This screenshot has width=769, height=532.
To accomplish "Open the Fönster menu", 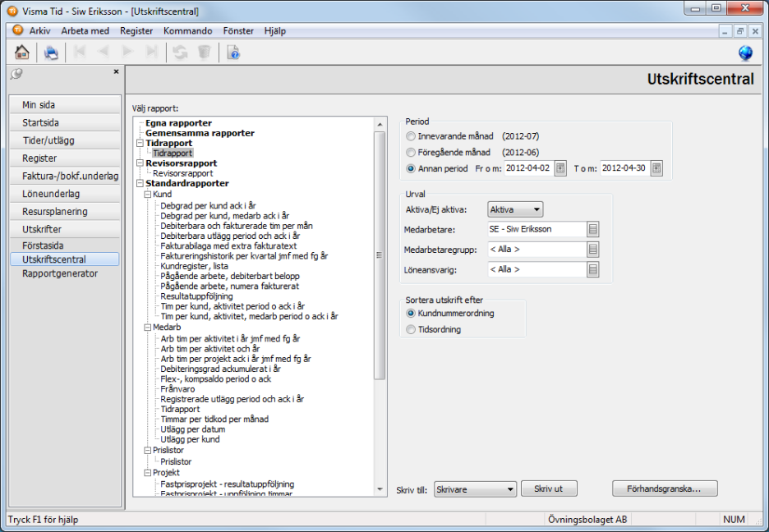I will (238, 31).
